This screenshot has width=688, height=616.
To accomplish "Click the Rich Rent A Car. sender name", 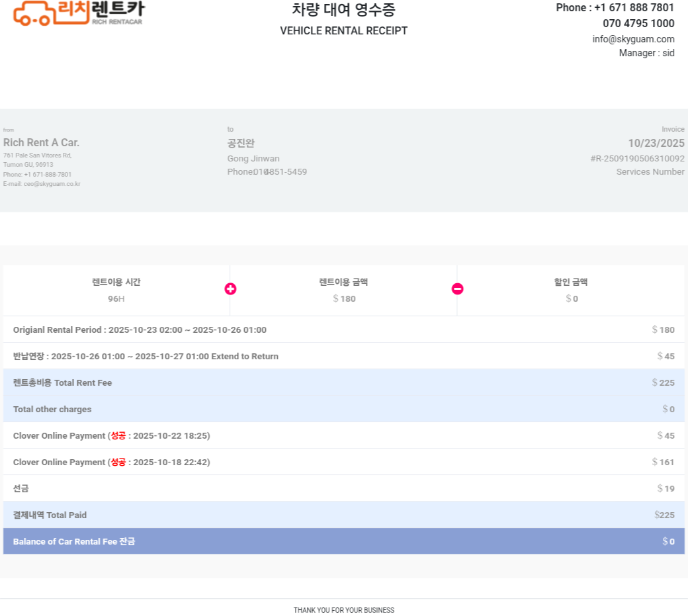I will click(x=41, y=143).
